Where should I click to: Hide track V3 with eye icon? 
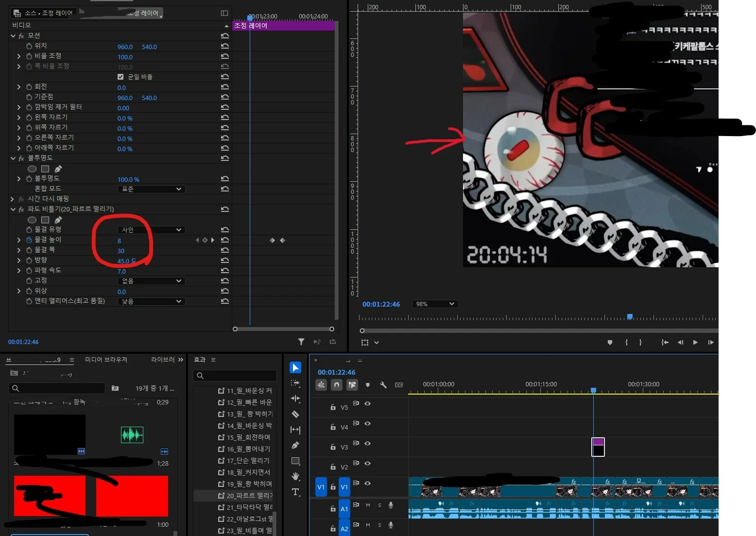[x=367, y=443]
